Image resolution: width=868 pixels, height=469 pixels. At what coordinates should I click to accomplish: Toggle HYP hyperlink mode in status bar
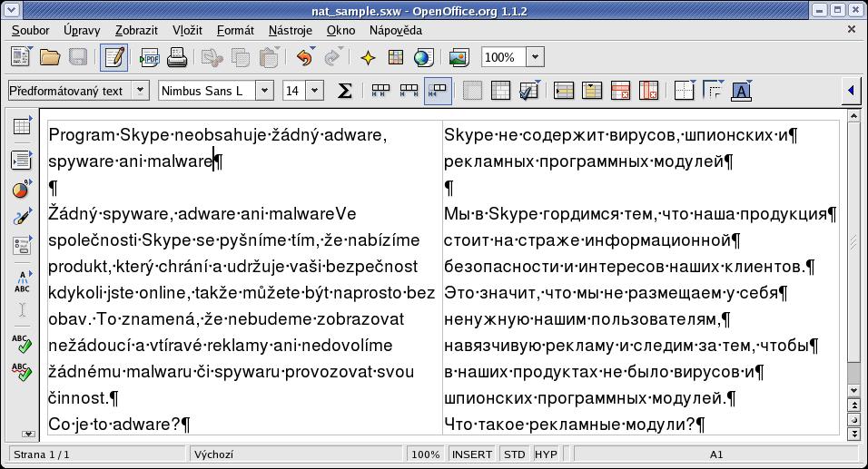(546, 454)
